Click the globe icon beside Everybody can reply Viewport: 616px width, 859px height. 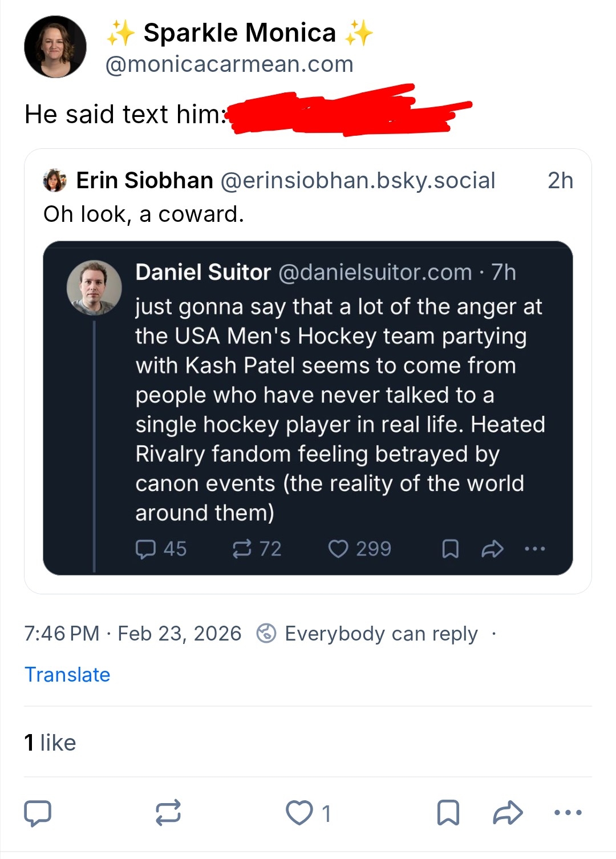point(266,634)
